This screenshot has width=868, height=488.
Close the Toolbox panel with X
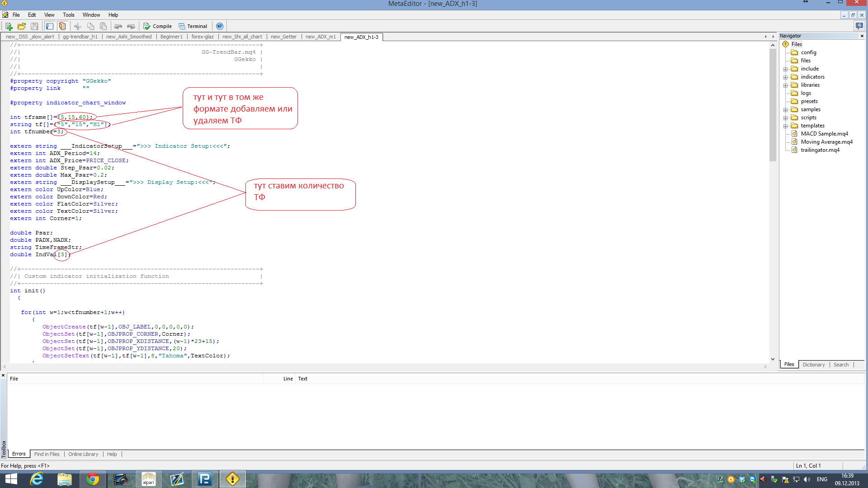(3, 375)
